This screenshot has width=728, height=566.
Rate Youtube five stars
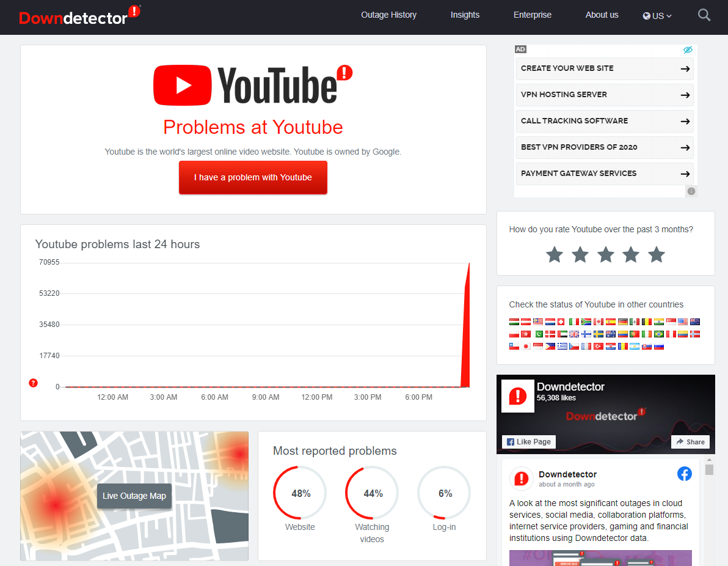click(657, 255)
